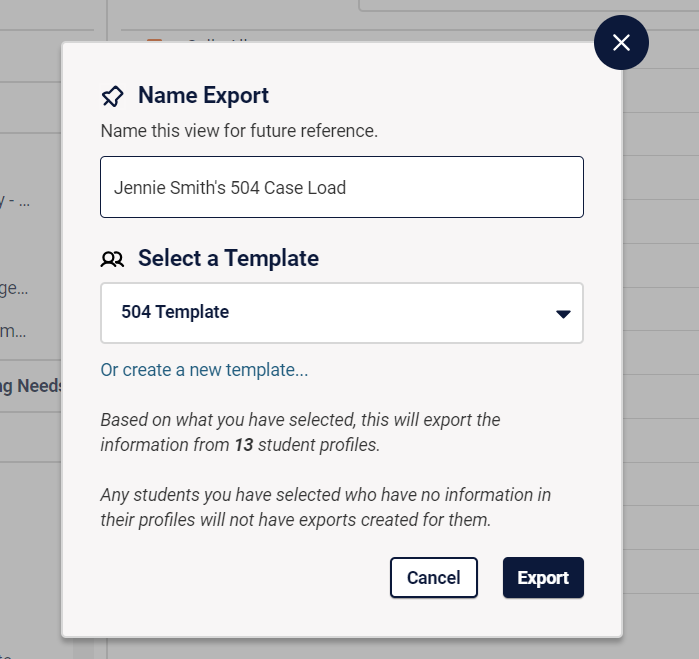Viewport: 699px width, 659px height.
Task: Follow the Or create a new template link
Action: pos(204,370)
